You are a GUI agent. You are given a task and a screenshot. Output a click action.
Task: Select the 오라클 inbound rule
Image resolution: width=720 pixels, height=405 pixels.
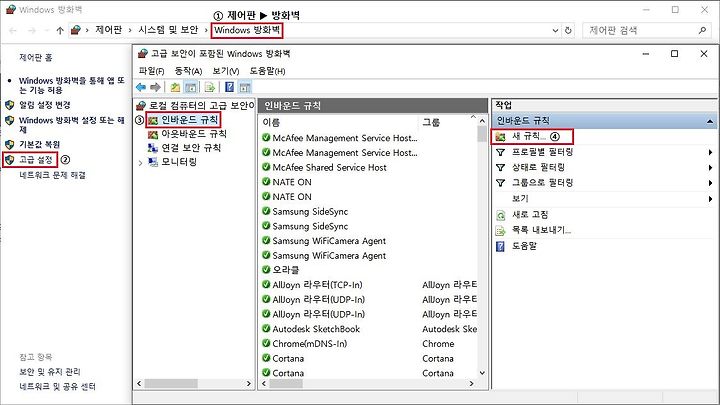pyautogui.click(x=286, y=270)
